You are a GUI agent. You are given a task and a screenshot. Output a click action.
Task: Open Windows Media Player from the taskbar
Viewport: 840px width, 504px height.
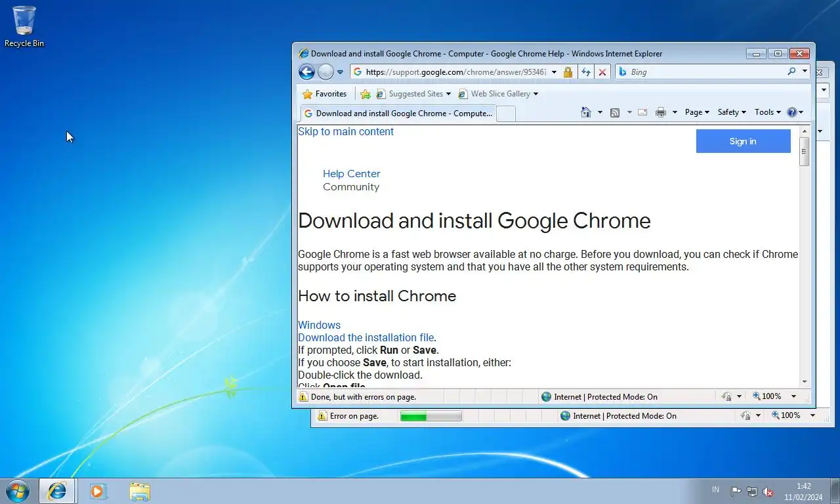coord(98,491)
